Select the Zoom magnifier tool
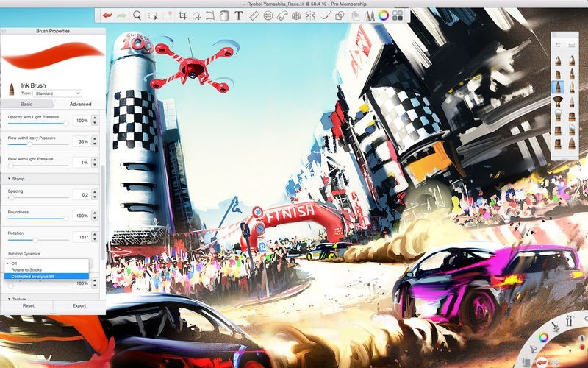Screen dimensions: 588x368 tap(137, 15)
